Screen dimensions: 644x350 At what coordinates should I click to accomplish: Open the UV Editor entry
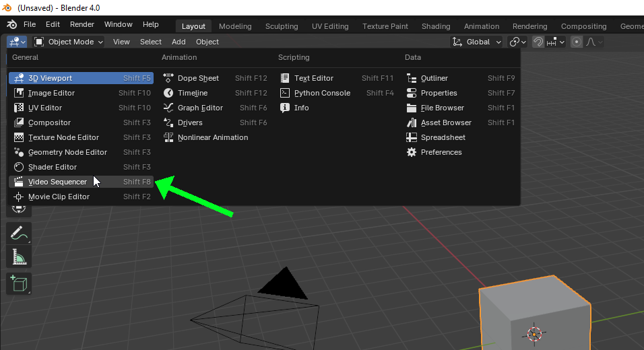pyautogui.click(x=81, y=108)
